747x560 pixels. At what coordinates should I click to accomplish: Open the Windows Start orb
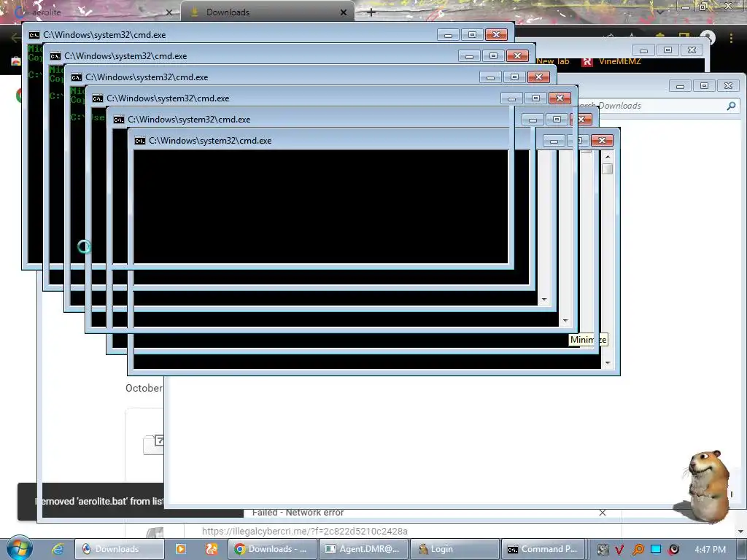[x=20, y=548]
